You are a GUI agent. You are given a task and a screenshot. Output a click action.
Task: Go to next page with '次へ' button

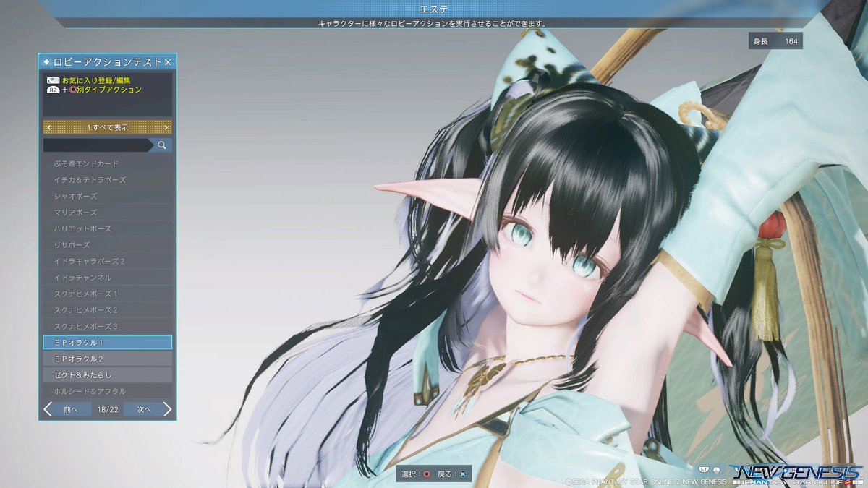pyautogui.click(x=143, y=409)
